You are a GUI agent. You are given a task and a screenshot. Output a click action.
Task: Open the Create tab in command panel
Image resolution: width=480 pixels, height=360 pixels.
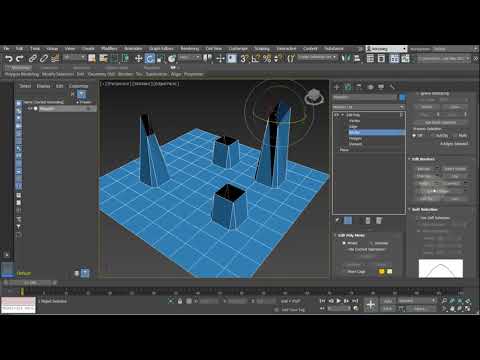pos(337,87)
